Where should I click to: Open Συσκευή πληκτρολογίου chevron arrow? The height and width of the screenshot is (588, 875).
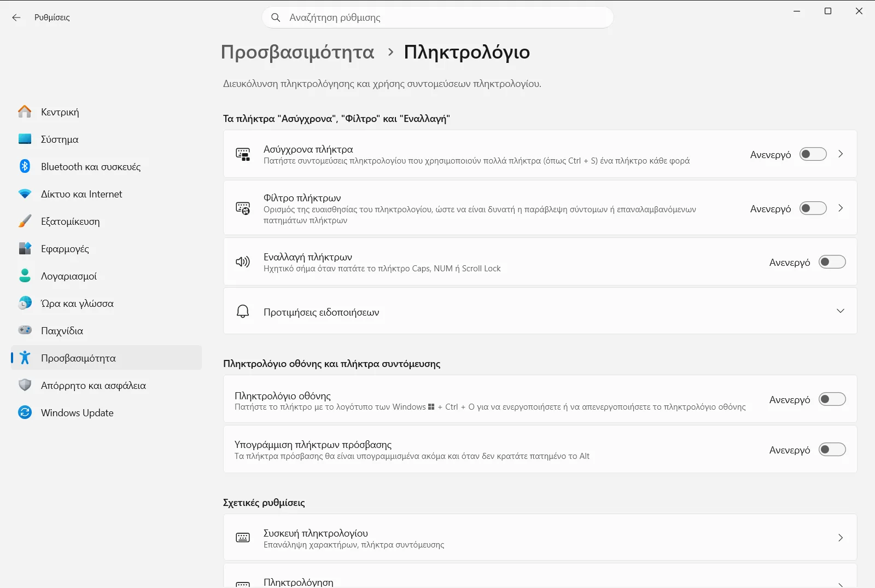[x=841, y=538]
